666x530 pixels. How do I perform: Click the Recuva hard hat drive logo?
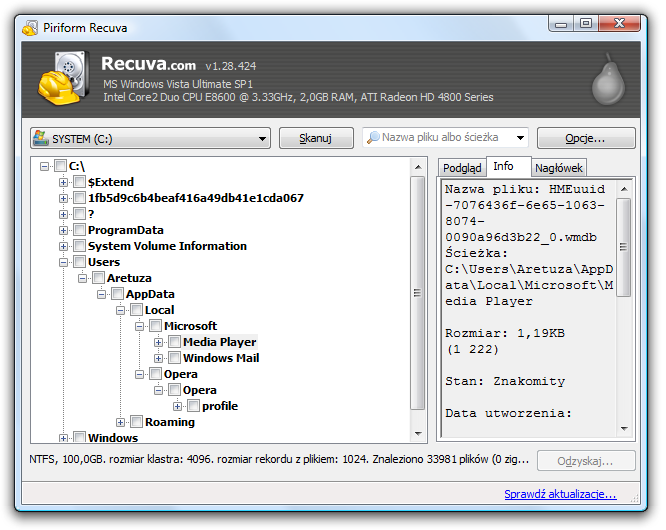pyautogui.click(x=63, y=78)
